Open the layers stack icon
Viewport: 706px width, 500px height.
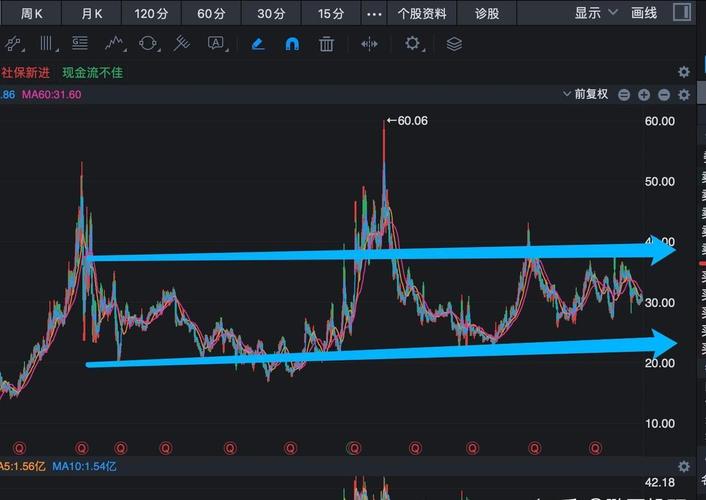pos(454,44)
